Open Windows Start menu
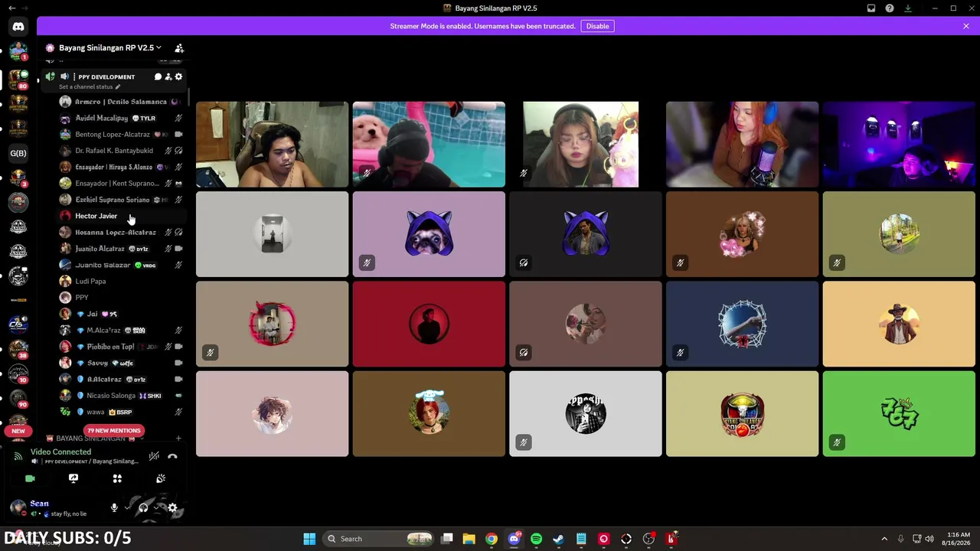The width and height of the screenshot is (980, 551). [x=309, y=539]
